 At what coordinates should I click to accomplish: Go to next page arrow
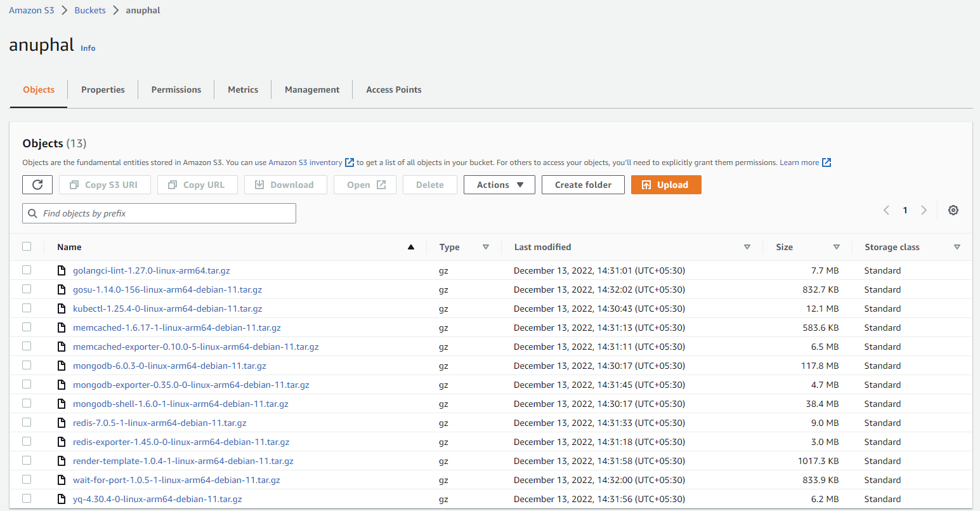(924, 210)
